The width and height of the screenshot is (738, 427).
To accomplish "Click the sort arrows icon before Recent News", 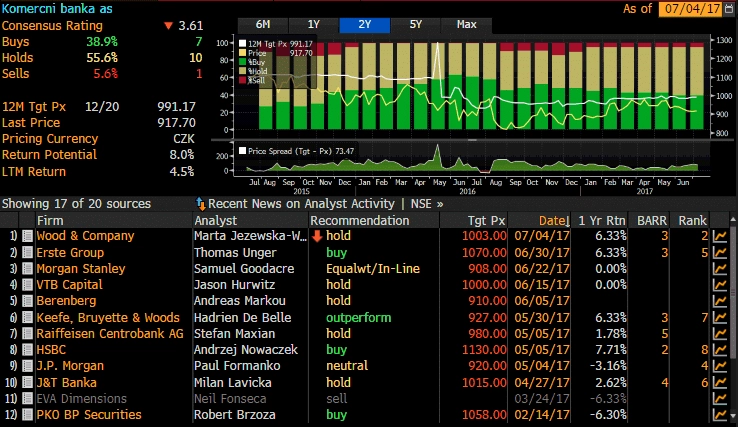I will pyautogui.click(x=201, y=204).
